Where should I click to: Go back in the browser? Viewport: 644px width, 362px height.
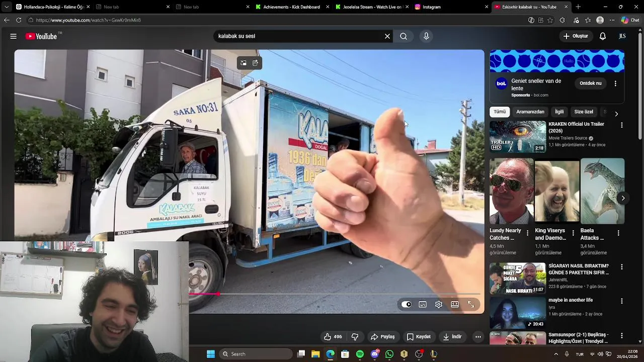click(x=7, y=20)
